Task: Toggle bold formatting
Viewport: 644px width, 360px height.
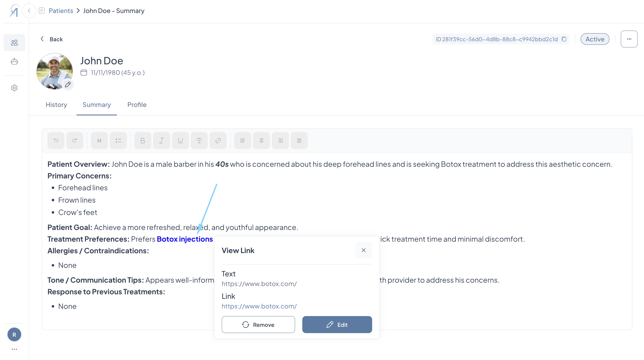Action: pyautogui.click(x=143, y=141)
